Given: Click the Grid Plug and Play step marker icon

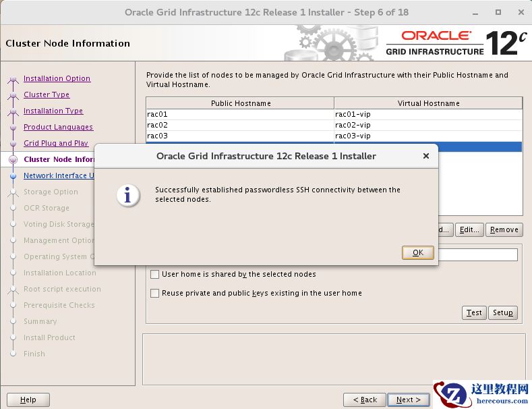Looking at the screenshot, I should click(13, 144).
